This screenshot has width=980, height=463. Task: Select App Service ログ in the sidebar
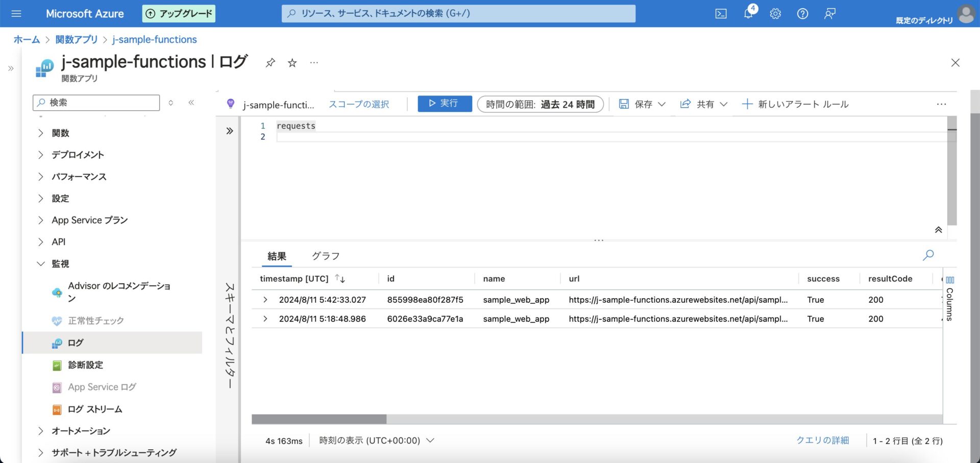pyautogui.click(x=102, y=386)
